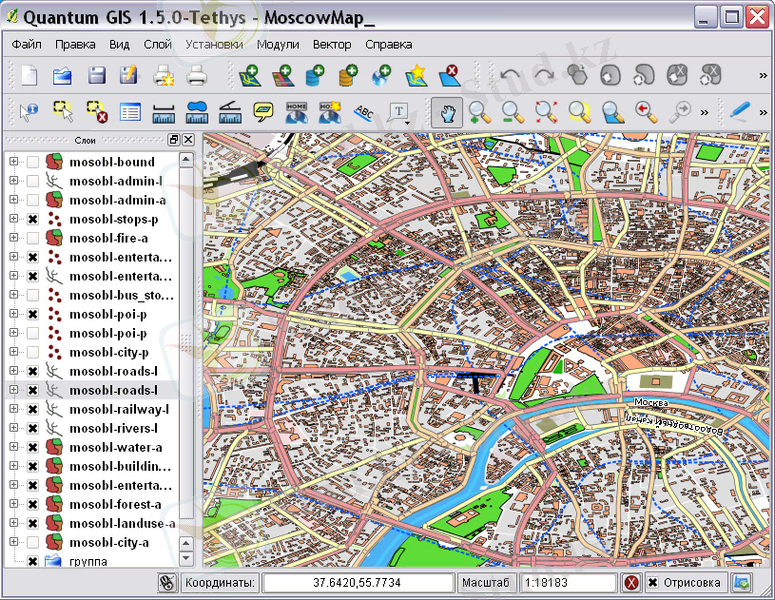Toggle extents and mouse position display
Screen dimensions: 775x600
168,583
